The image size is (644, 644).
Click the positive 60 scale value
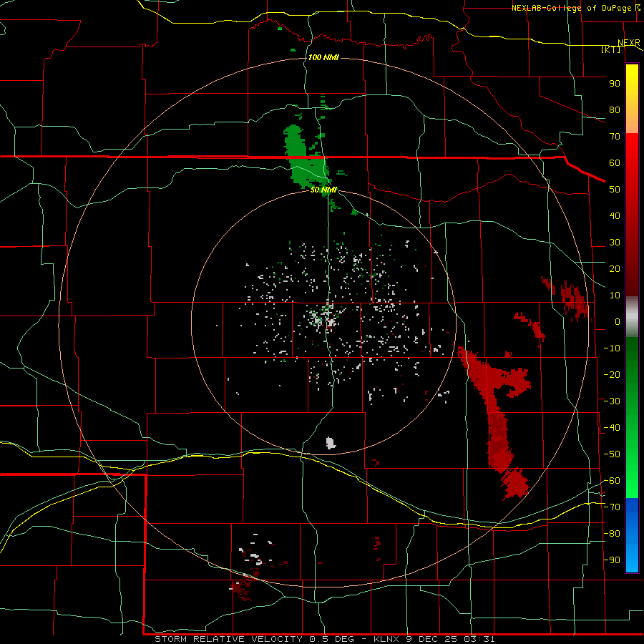tap(615, 163)
